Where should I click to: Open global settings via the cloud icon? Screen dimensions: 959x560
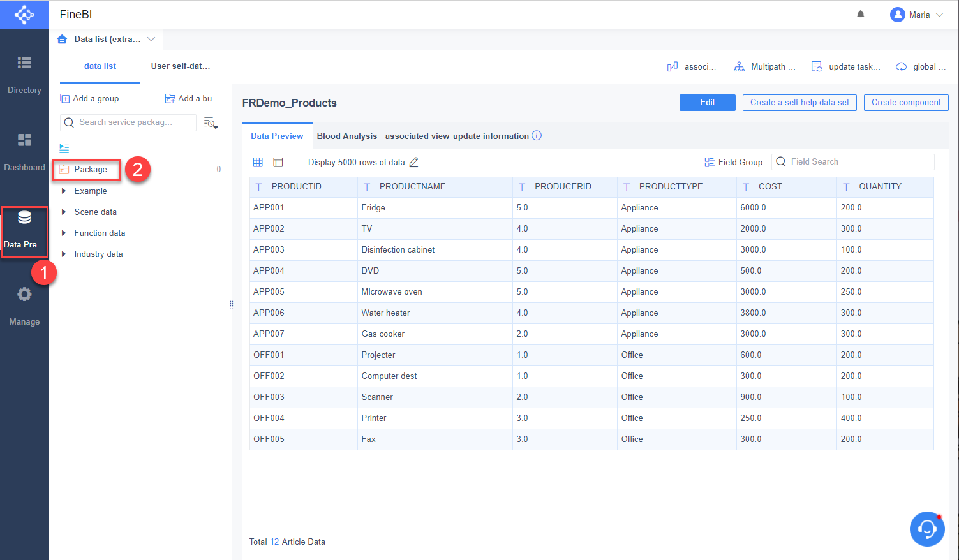point(901,66)
